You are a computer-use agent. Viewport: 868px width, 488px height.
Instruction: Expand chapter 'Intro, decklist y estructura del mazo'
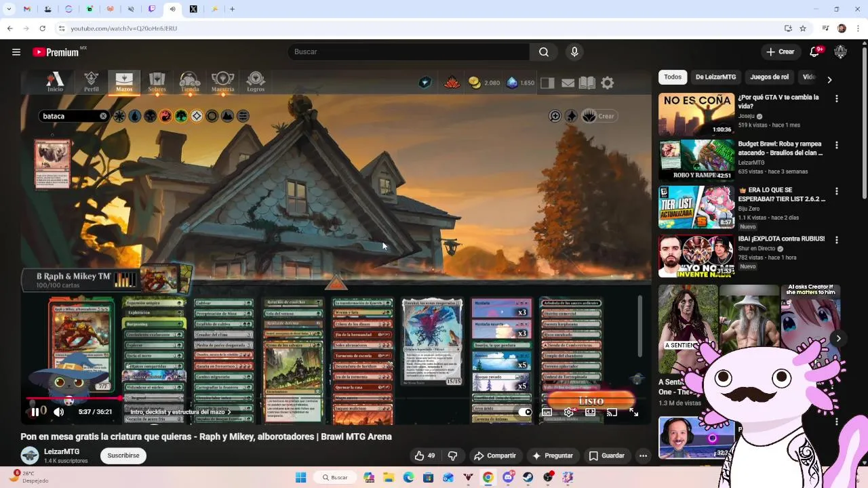pos(180,411)
